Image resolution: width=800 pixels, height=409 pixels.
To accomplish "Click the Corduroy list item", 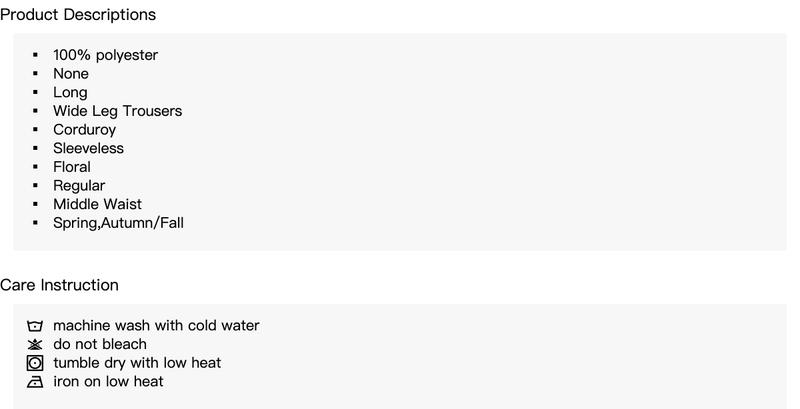I will [x=84, y=130].
